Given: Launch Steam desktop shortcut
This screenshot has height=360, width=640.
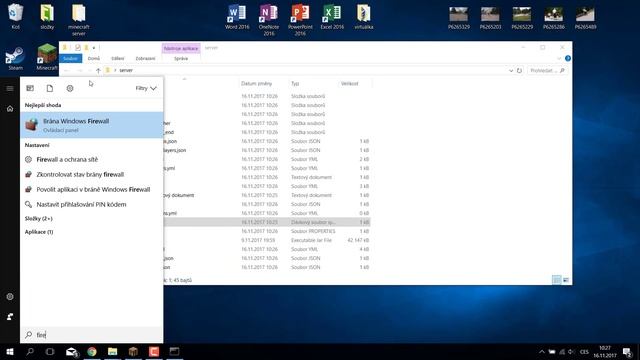Looking at the screenshot, I should (16, 58).
